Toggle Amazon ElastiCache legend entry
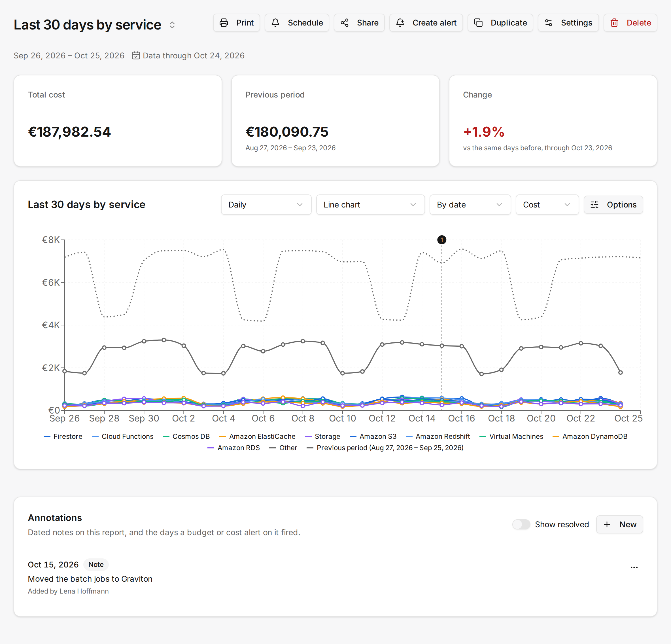The height and width of the screenshot is (644, 671). click(258, 436)
